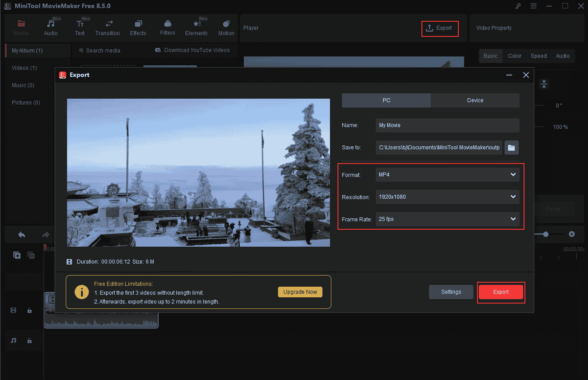Toggle the lock on the video track

point(29,310)
